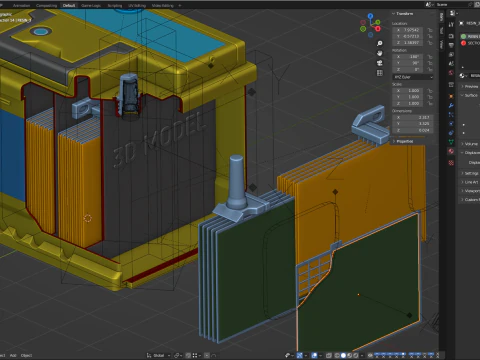
Task: Switch perspective/orthographic with the grid icon
Action: click(379, 73)
